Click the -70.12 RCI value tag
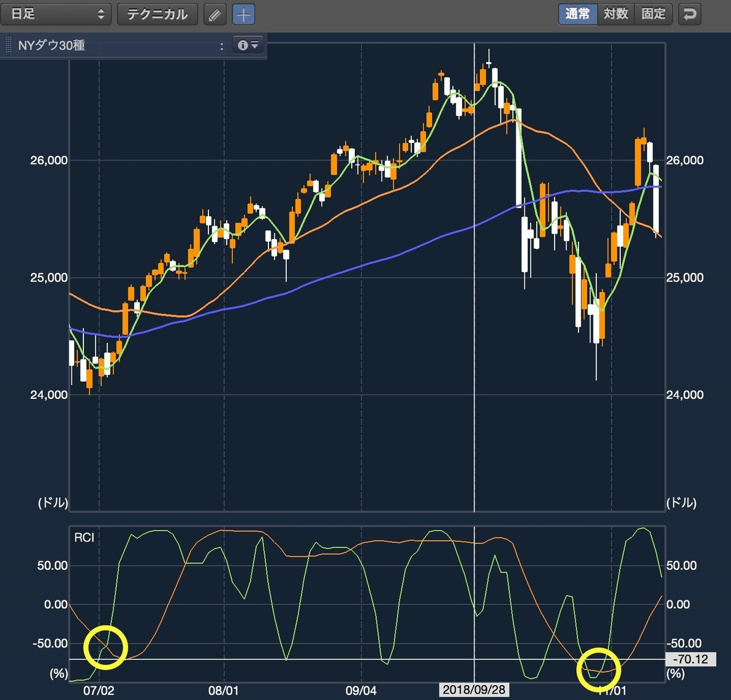731x700 pixels. tap(690, 659)
